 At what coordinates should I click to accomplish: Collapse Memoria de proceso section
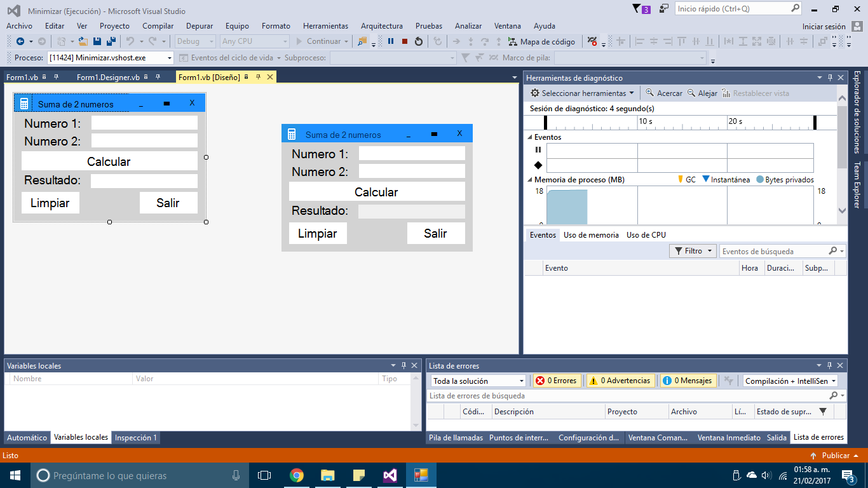click(x=529, y=180)
